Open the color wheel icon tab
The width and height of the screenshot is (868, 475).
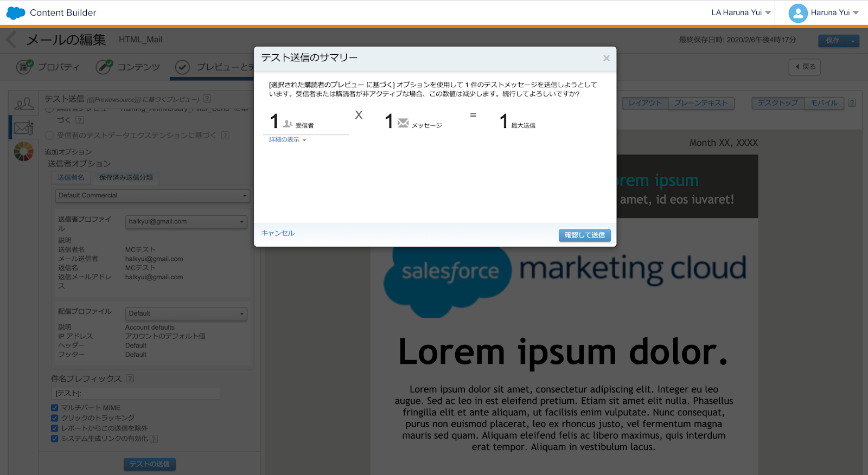click(23, 152)
